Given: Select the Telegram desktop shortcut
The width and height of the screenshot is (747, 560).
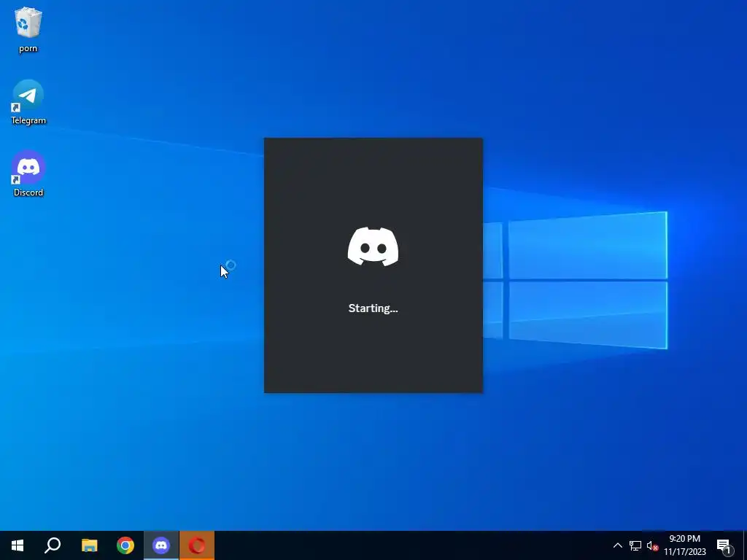Looking at the screenshot, I should (28, 102).
